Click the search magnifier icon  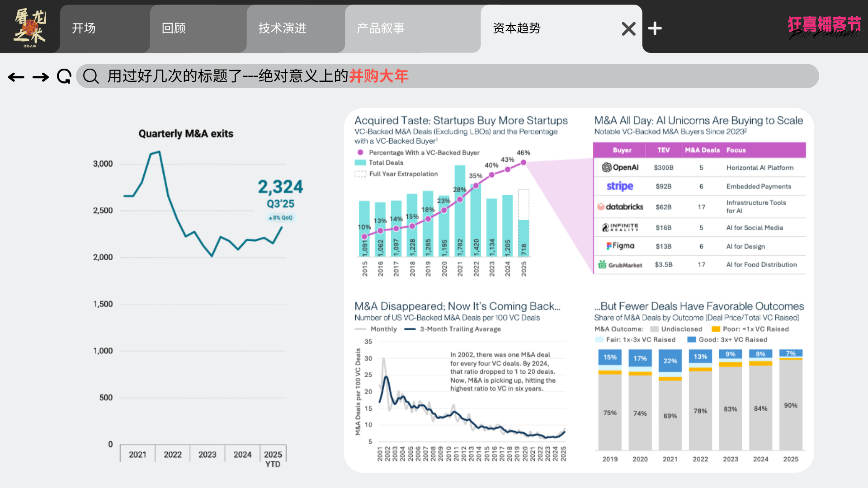[x=91, y=76]
